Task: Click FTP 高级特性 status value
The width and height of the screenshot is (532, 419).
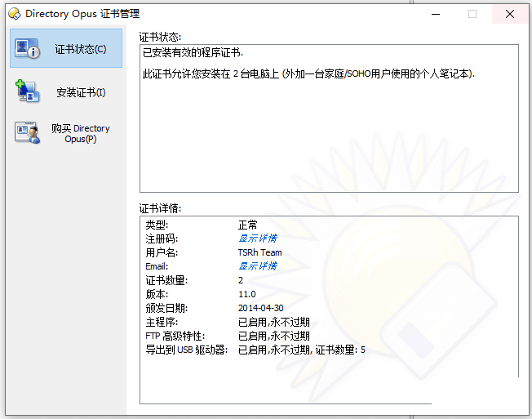Action: point(274,336)
